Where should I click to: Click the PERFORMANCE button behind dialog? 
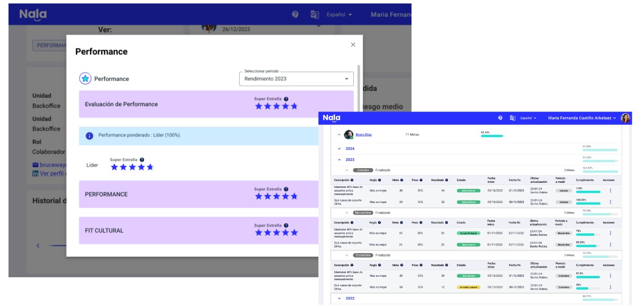50,45
